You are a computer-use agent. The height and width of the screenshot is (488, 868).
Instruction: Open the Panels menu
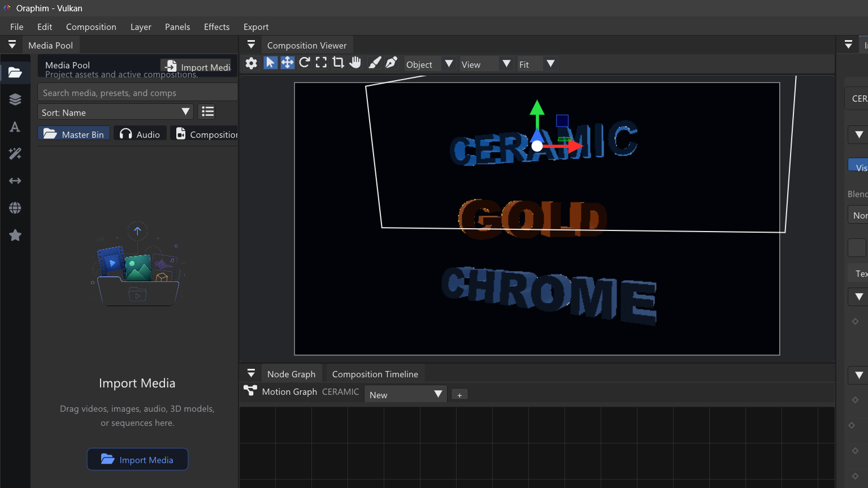(x=177, y=27)
